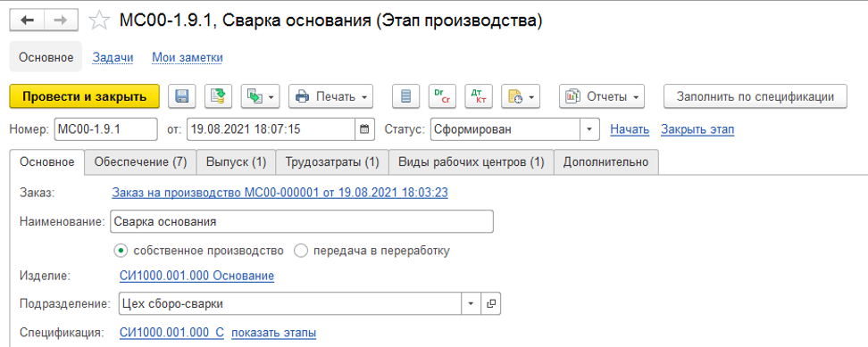The image size is (868, 347).
Task: Go forward with the right arrow button
Action: [62, 21]
